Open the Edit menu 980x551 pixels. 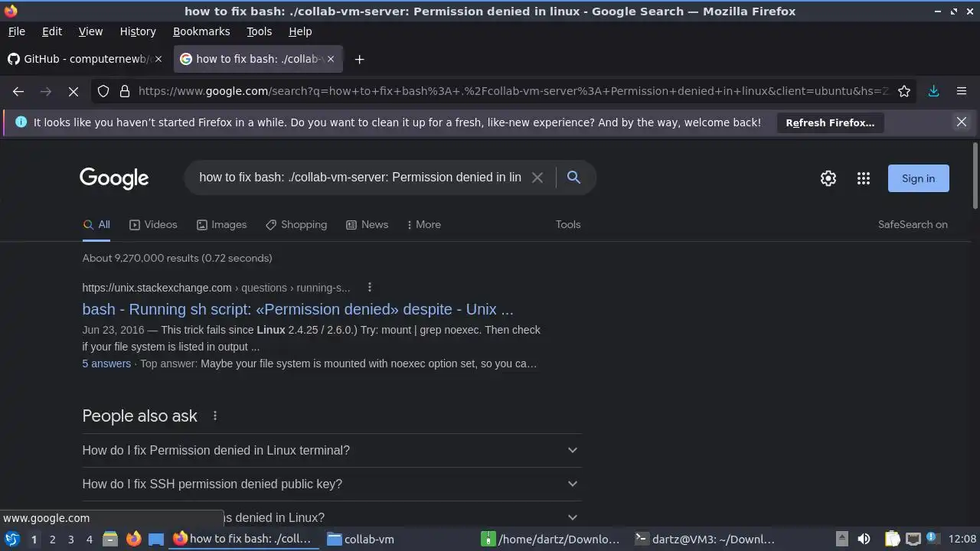pyautogui.click(x=52, y=31)
